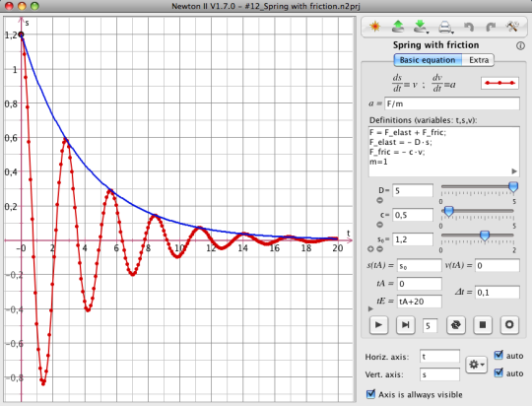Click the circle reset button
Screen dimensions: 532x406
509,325
